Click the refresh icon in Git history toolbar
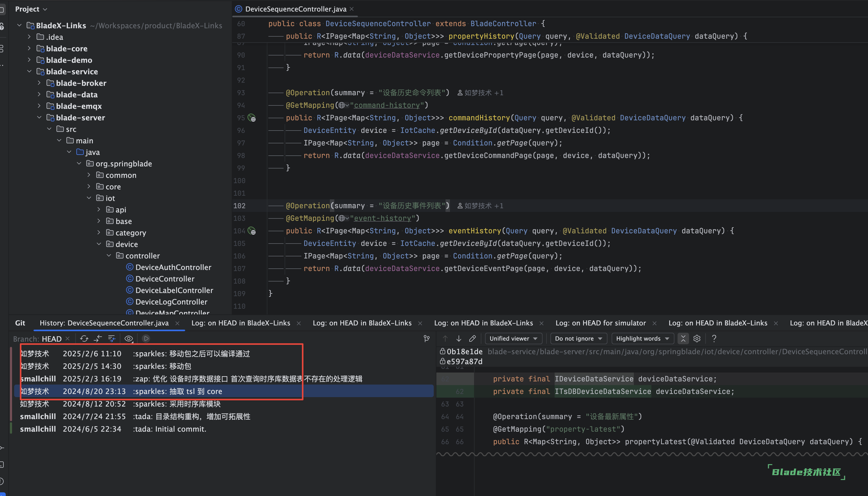 tap(84, 339)
